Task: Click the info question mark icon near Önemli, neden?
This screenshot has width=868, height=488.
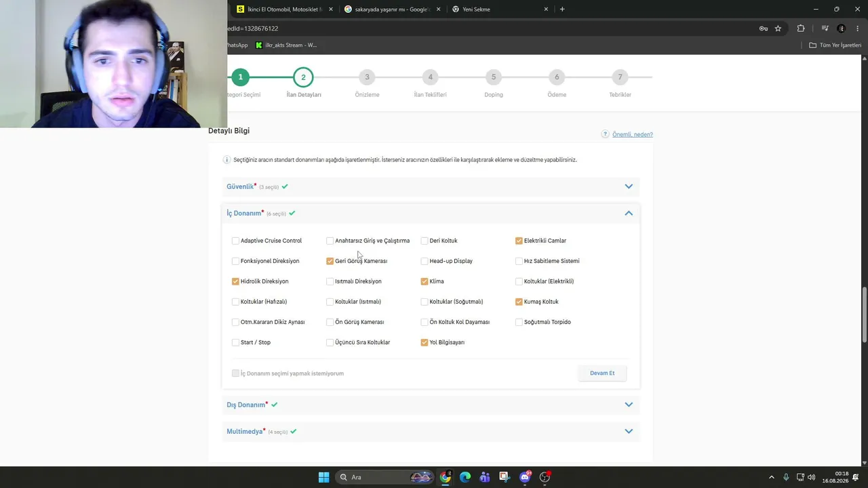Action: click(605, 134)
